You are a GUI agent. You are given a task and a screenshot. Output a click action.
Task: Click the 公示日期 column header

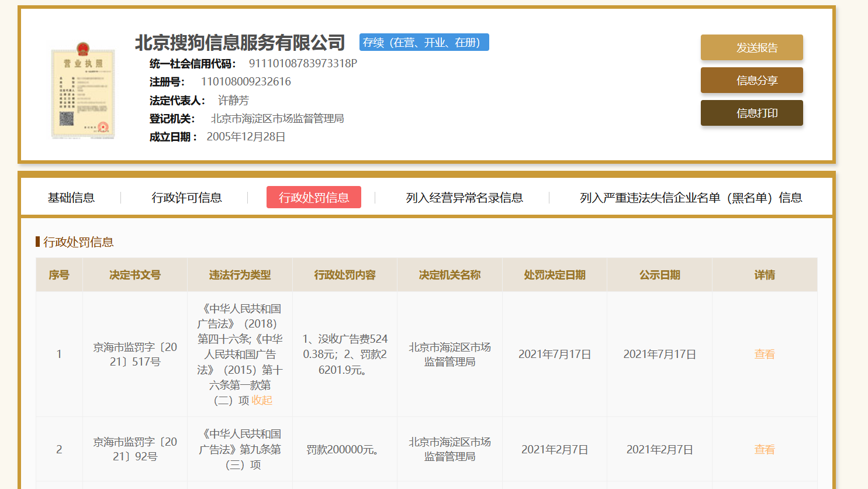point(660,275)
